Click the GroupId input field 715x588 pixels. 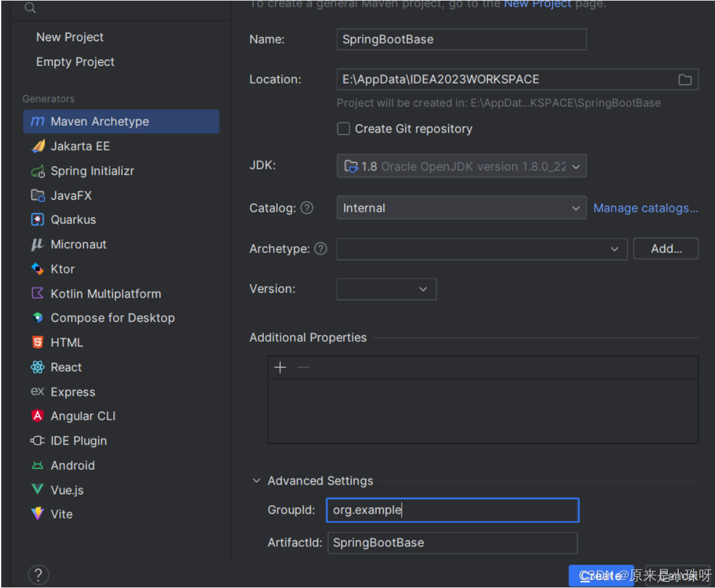tap(453, 510)
